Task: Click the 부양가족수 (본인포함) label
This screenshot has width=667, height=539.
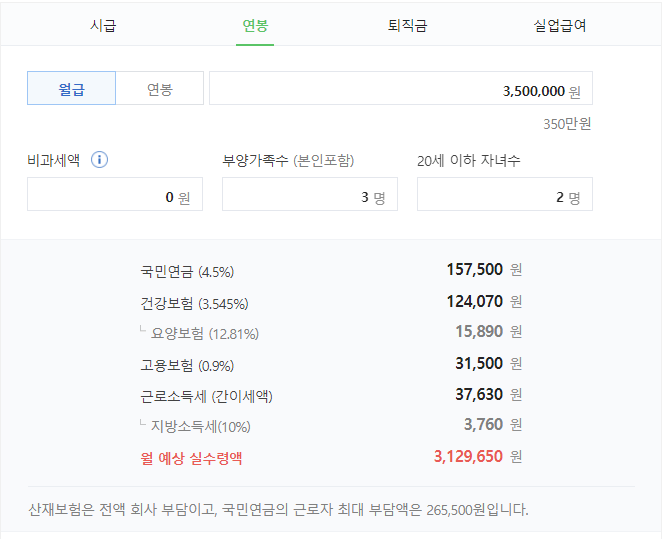Action: (x=288, y=160)
